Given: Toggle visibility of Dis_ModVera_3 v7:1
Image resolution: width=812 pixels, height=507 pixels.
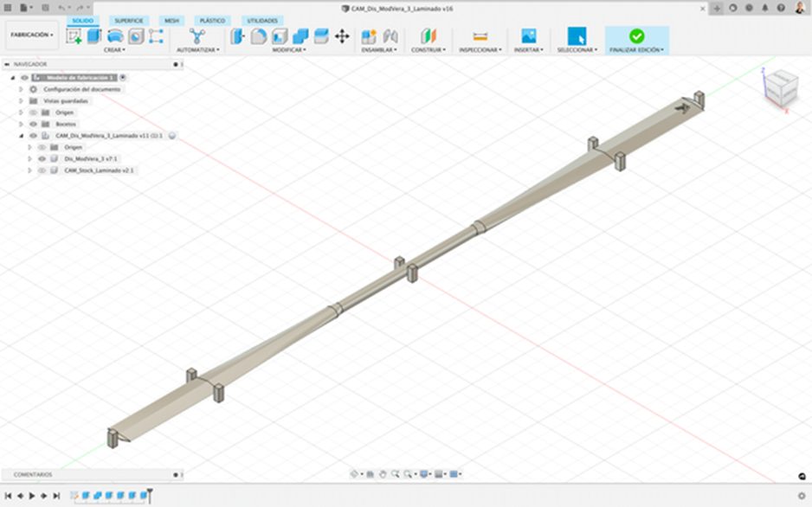Looking at the screenshot, I should (x=42, y=159).
